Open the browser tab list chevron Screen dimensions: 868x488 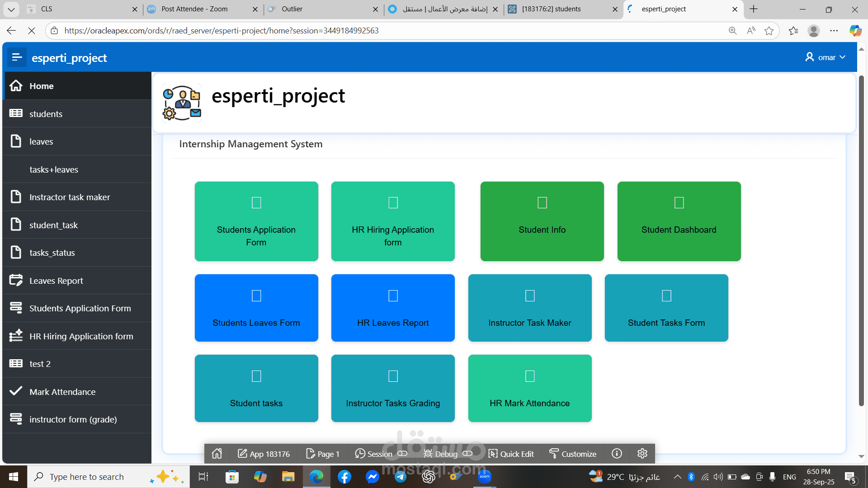tap(11, 9)
